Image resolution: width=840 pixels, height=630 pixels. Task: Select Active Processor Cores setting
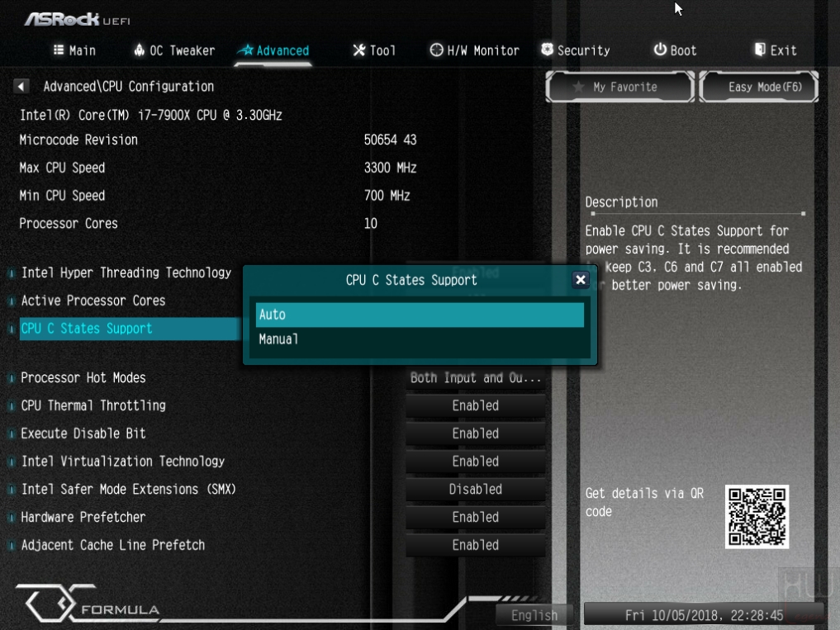[x=93, y=301]
